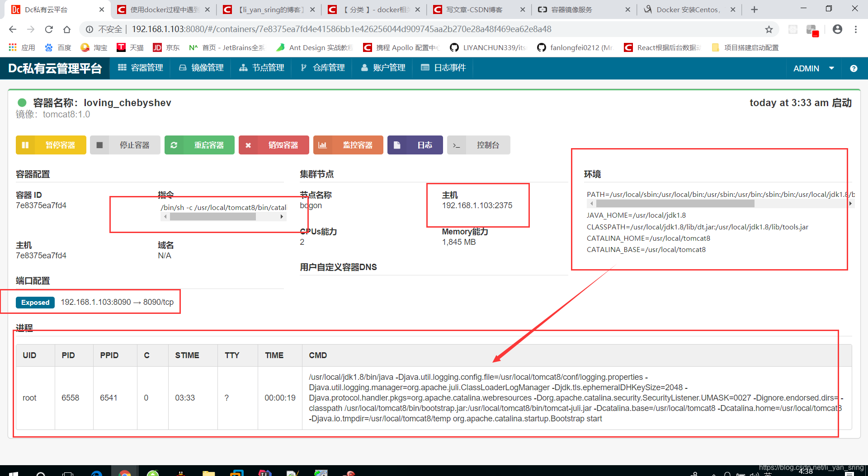Viewport: 868px width, 476px height.
Task: Click the site info icon before 不安全
Action: pyautogui.click(x=90, y=29)
